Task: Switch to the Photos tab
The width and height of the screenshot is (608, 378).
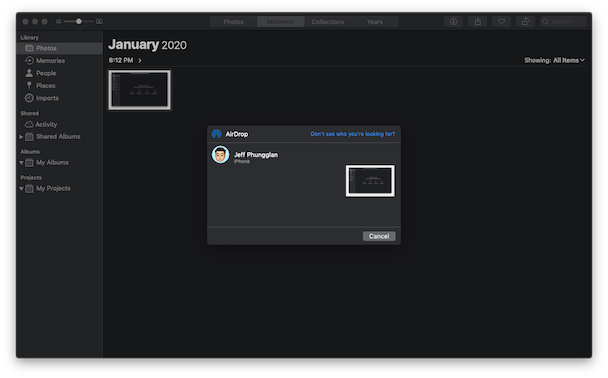Action: (x=233, y=22)
